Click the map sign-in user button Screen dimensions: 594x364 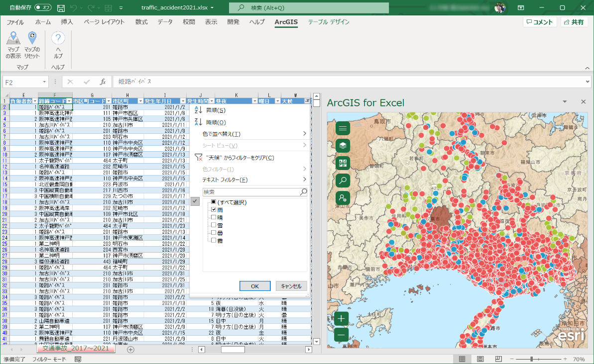coord(343,198)
